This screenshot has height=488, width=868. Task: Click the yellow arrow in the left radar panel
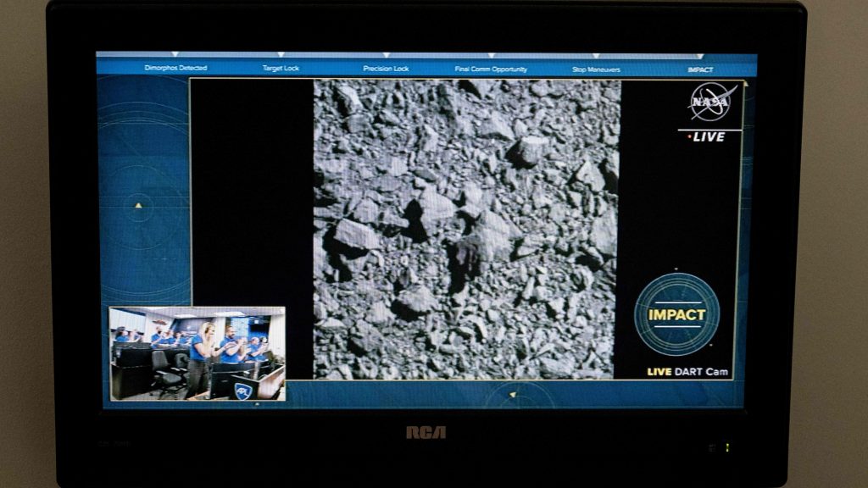(138, 205)
